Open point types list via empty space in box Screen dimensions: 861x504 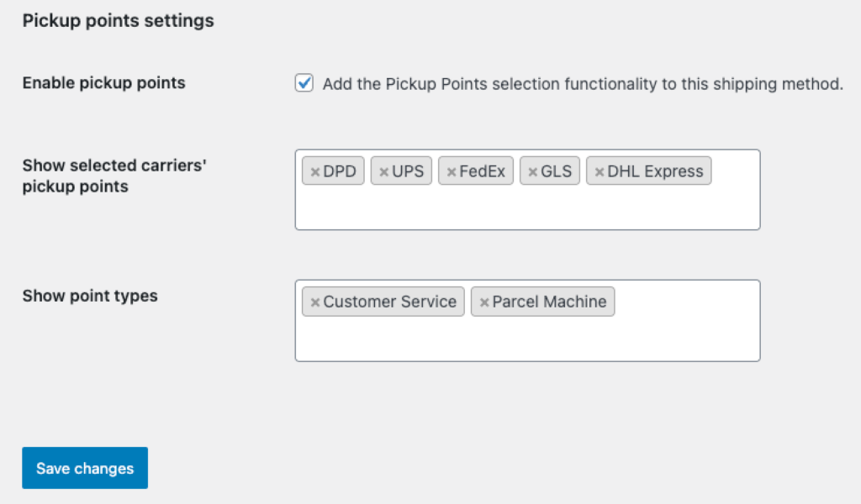[x=527, y=339]
